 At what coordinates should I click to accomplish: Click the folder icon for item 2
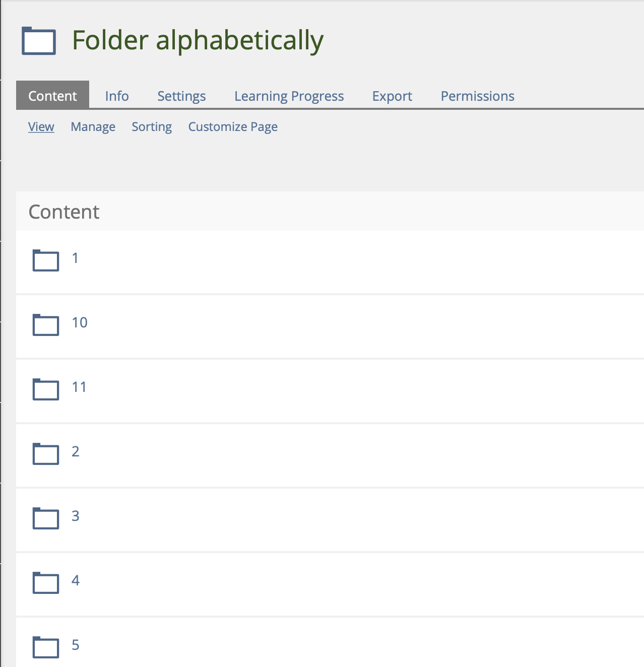[x=46, y=453]
